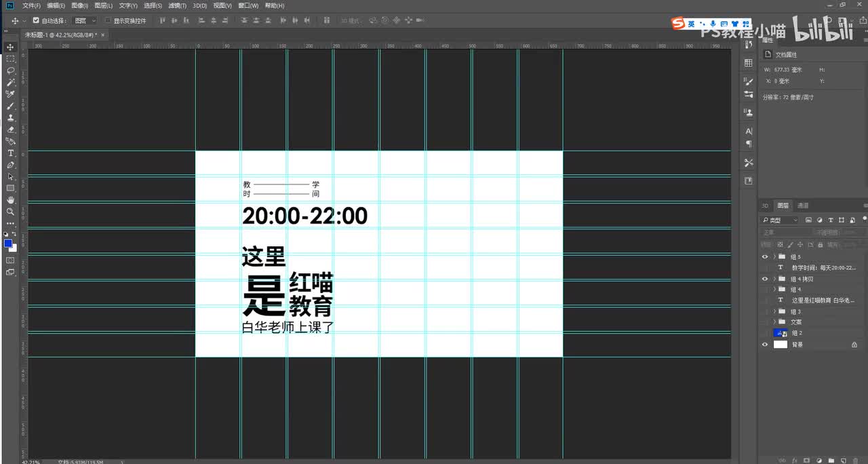Tick the 显示变换控件 checkbox
This screenshot has height=464, width=868.
[x=108, y=20]
